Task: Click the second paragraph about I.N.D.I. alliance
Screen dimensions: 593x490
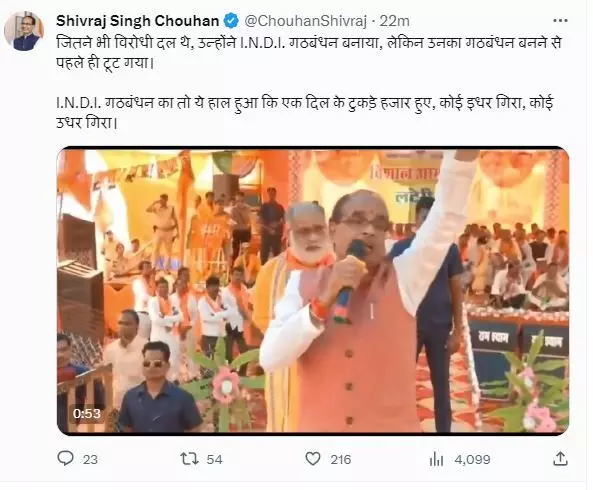Action: tap(305, 113)
